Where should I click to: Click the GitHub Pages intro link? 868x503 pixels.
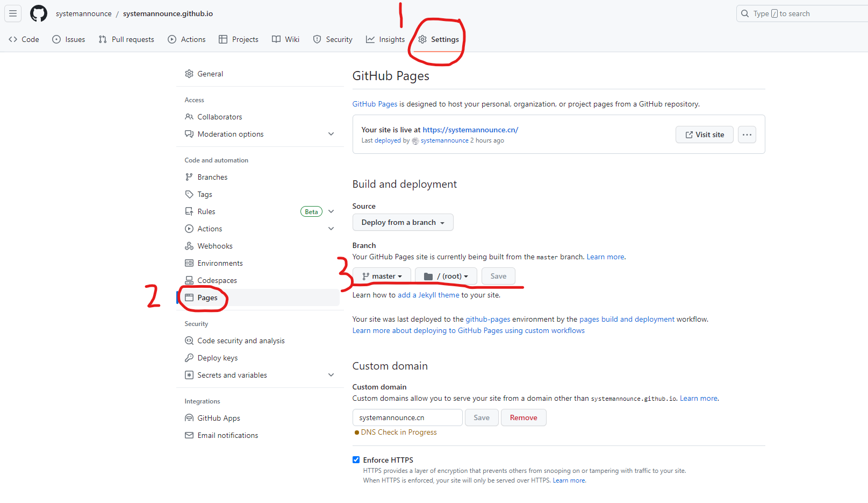tap(375, 104)
